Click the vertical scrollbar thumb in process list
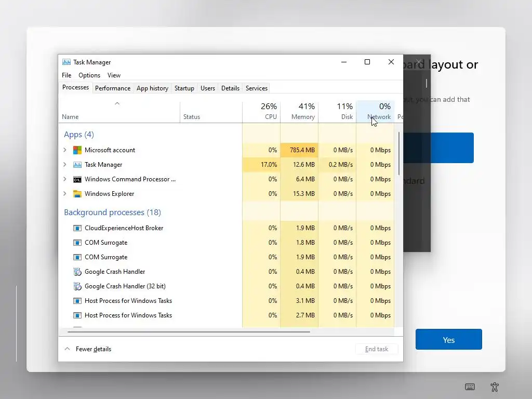Screen dimensions: 532x399 click(x=399, y=153)
